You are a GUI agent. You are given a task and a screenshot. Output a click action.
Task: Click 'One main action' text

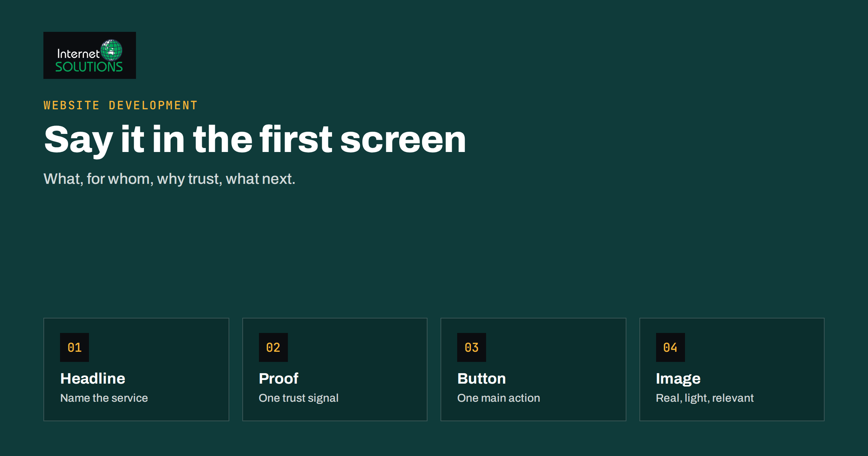[x=499, y=398]
